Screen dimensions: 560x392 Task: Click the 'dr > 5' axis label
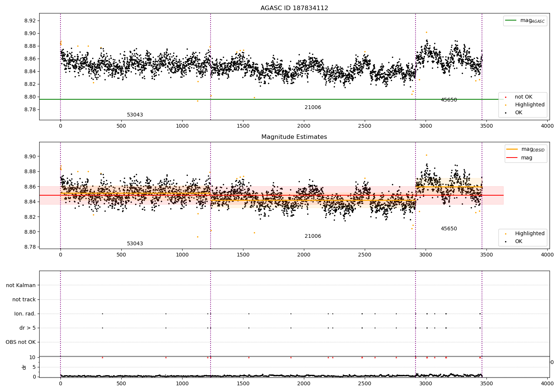point(28,328)
